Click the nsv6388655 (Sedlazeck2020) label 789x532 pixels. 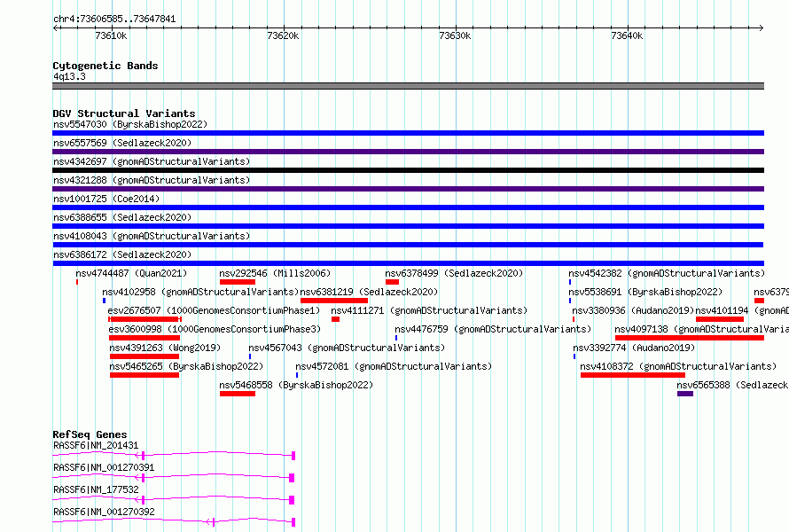(x=122, y=217)
